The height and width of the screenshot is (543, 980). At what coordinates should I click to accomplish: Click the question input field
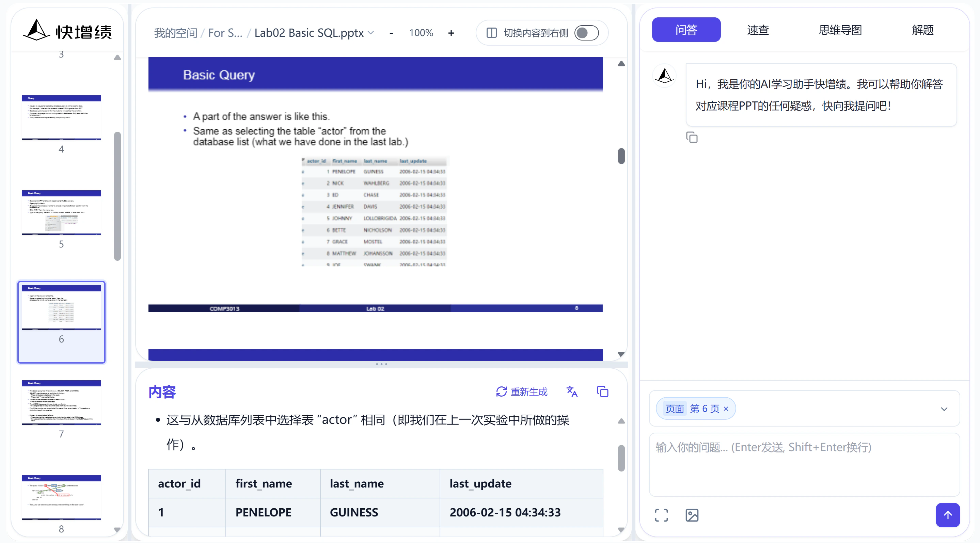coord(804,464)
